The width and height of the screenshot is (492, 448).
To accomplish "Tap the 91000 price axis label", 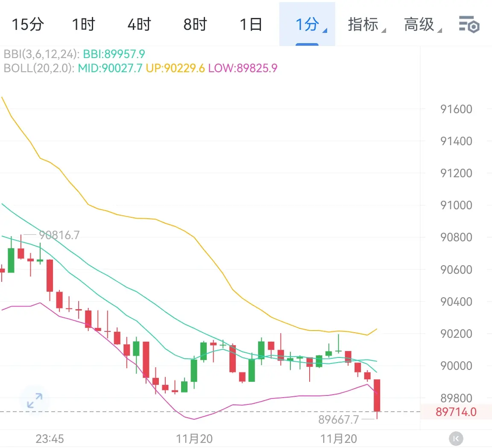I will point(456,205).
